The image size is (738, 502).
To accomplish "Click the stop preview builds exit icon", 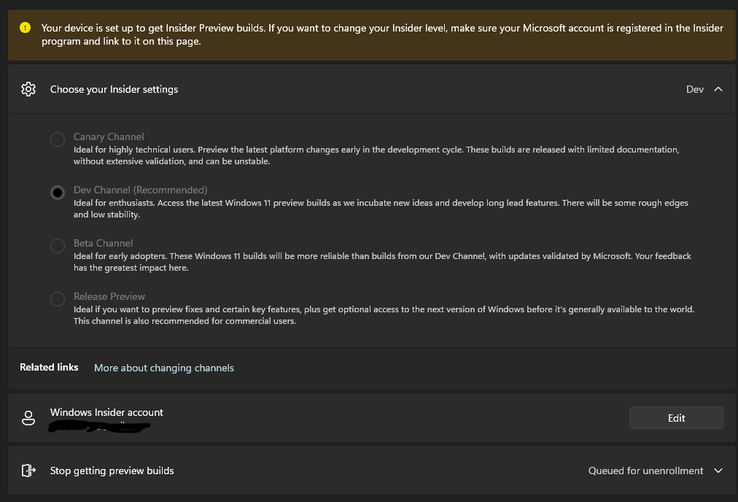I will (28, 471).
